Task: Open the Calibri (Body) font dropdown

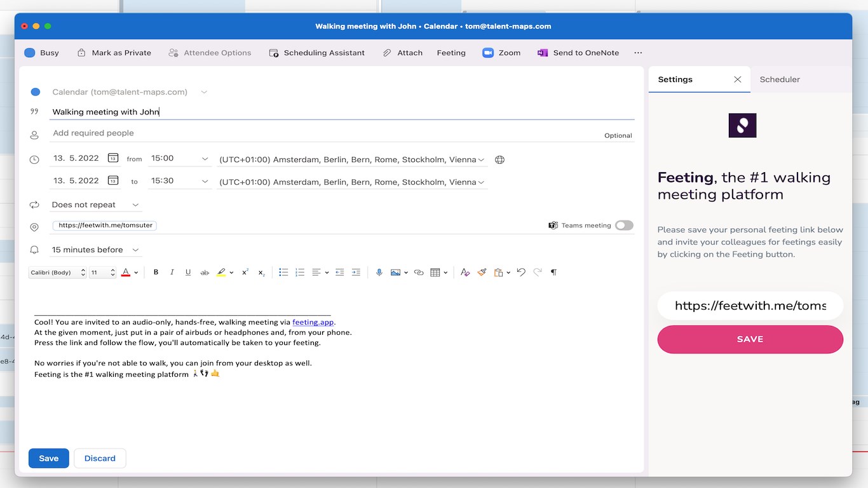Action: pos(58,273)
